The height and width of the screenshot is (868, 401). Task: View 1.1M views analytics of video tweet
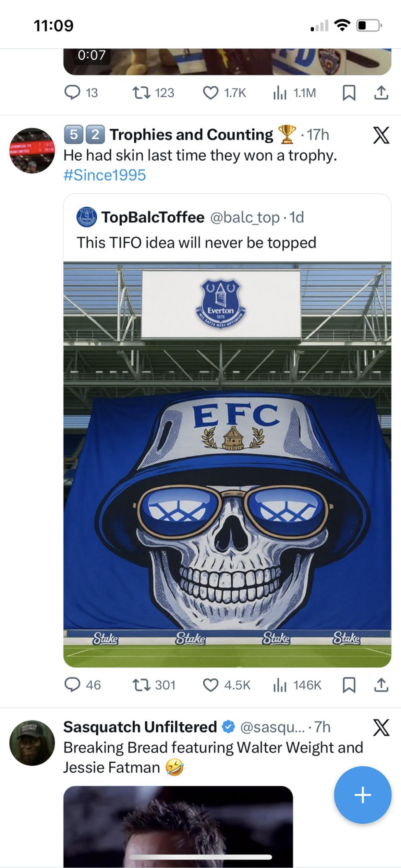294,93
